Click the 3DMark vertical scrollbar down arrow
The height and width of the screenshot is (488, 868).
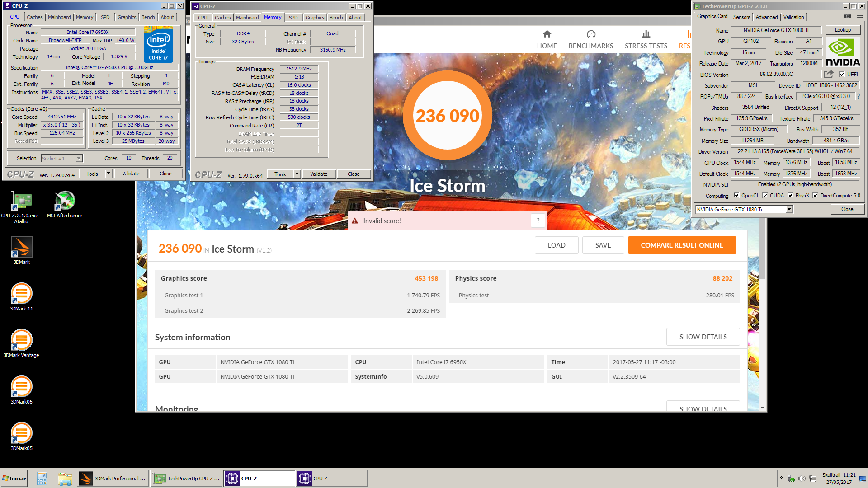tap(762, 408)
